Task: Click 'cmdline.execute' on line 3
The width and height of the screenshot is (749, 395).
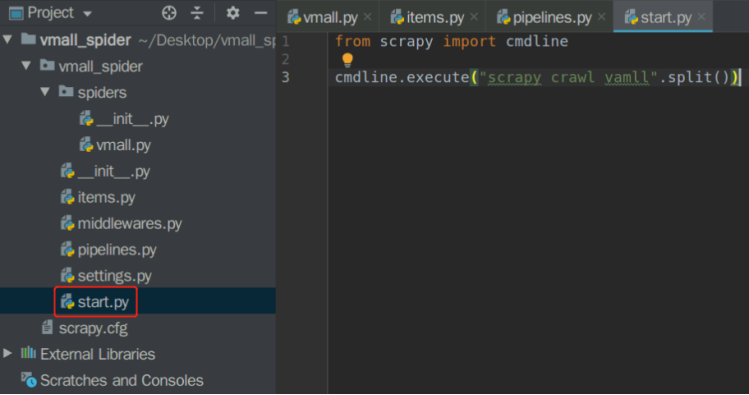Action: tap(402, 77)
